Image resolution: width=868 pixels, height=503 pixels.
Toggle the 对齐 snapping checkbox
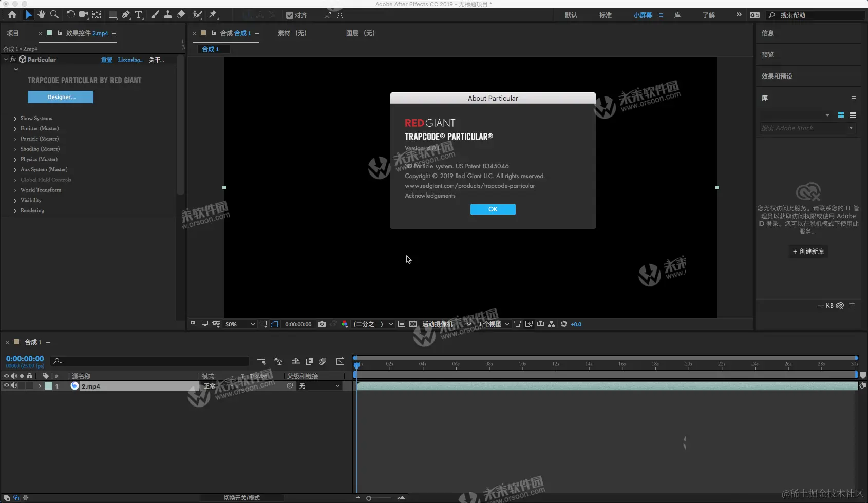[x=290, y=15]
